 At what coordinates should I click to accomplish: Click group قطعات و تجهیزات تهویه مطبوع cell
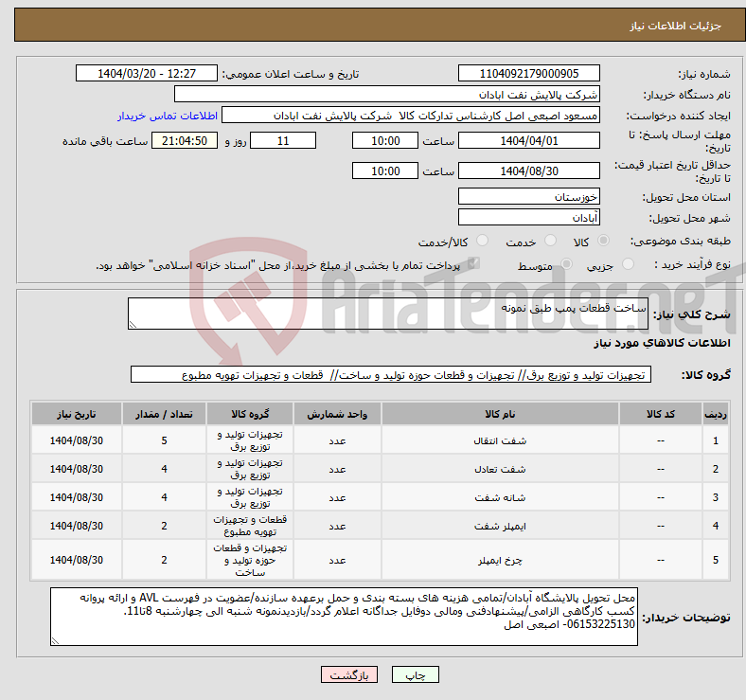tap(250, 526)
